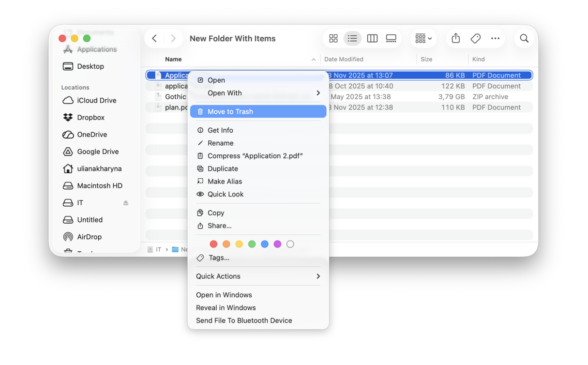The image size is (588, 365).
Task: Click the back navigation arrow
Action: coord(154,38)
